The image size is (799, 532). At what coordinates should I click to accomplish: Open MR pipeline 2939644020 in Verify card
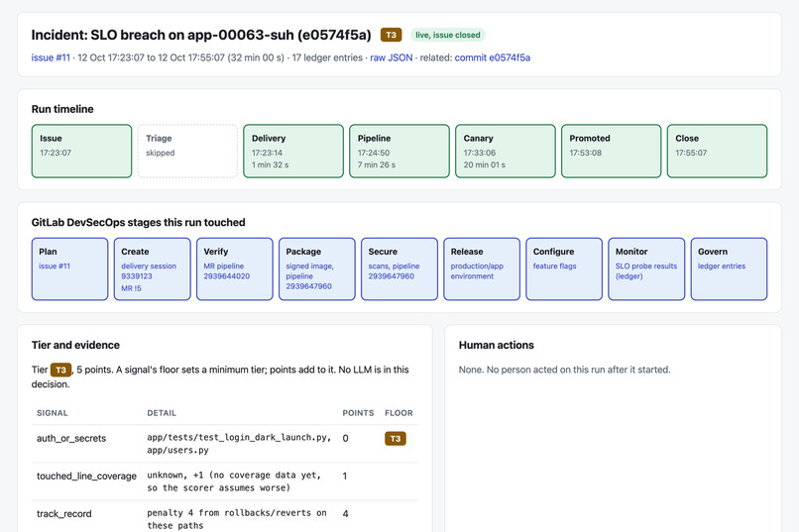pos(227,270)
